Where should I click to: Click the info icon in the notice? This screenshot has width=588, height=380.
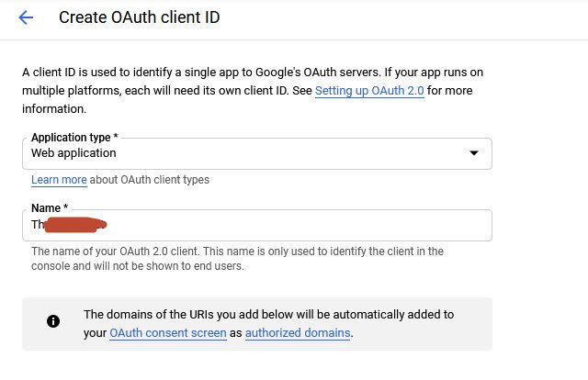click(53, 321)
